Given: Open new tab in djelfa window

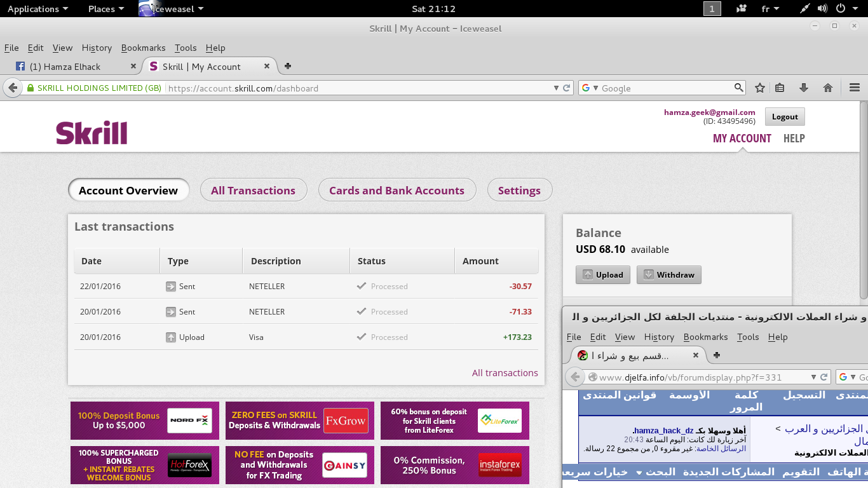Looking at the screenshot, I should click(717, 355).
